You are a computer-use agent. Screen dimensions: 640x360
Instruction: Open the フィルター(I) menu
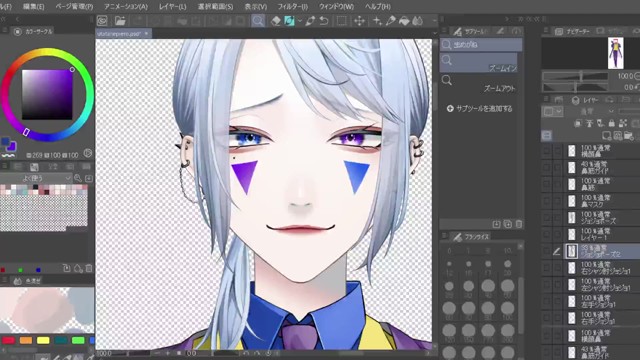(293, 7)
